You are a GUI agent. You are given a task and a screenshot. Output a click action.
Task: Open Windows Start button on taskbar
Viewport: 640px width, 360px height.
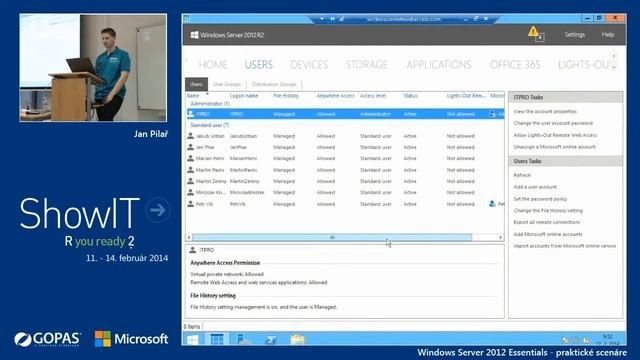click(x=192, y=339)
